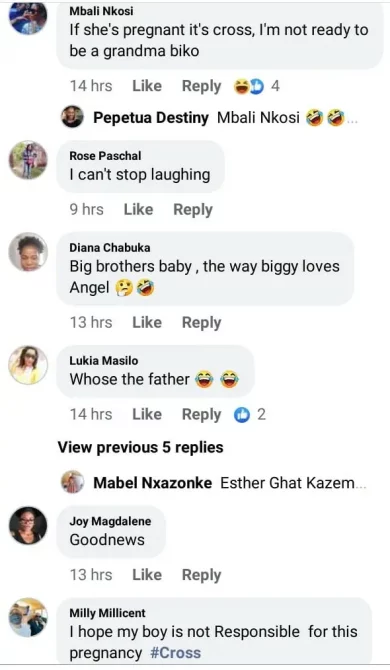390x670 pixels.
Task: Expand Mabel Nxazonke's truncated reply
Action: pos(361,485)
